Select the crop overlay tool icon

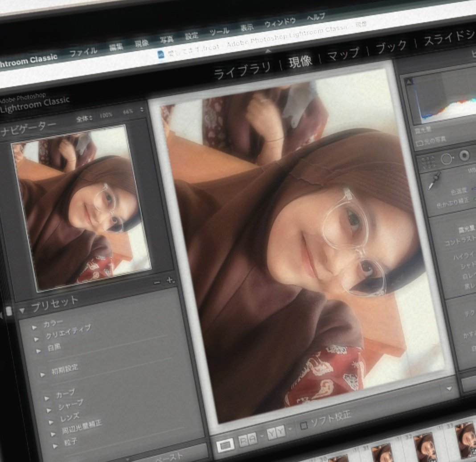click(x=428, y=163)
